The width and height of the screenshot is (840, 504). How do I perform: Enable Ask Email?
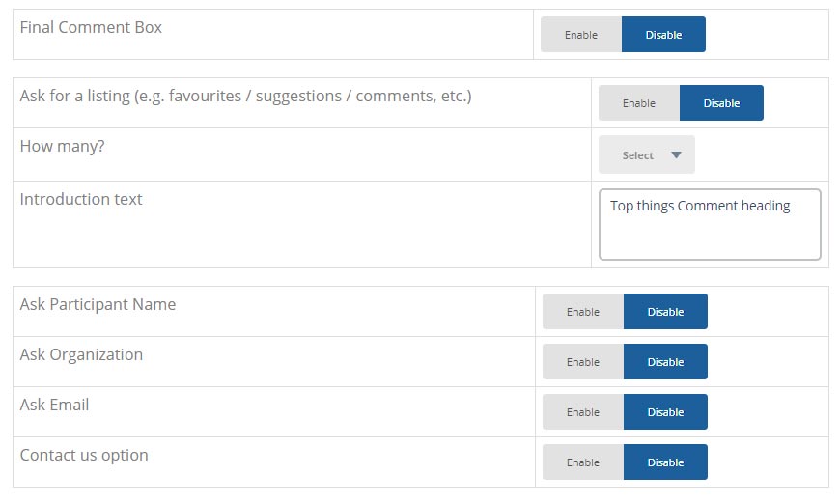[x=583, y=412]
